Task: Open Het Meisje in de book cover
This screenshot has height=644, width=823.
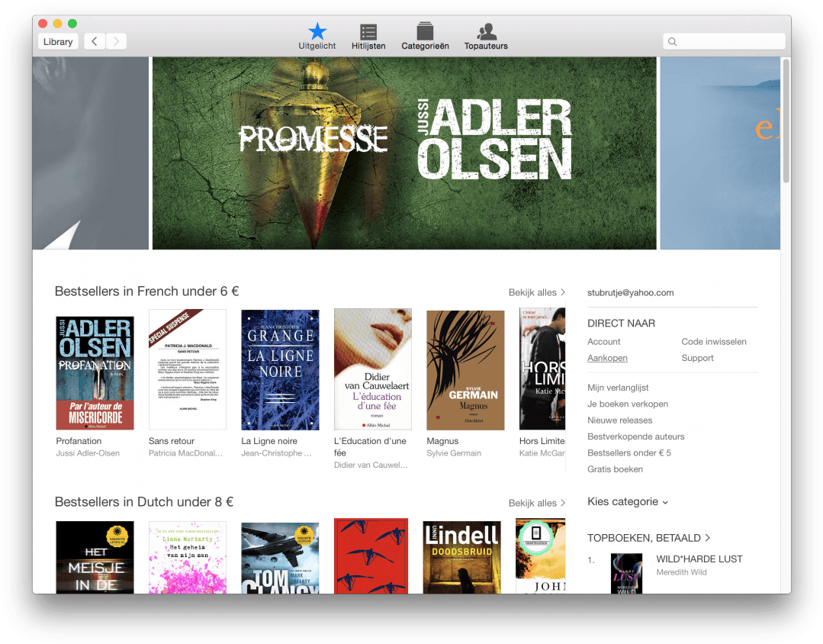Action: 95,557
